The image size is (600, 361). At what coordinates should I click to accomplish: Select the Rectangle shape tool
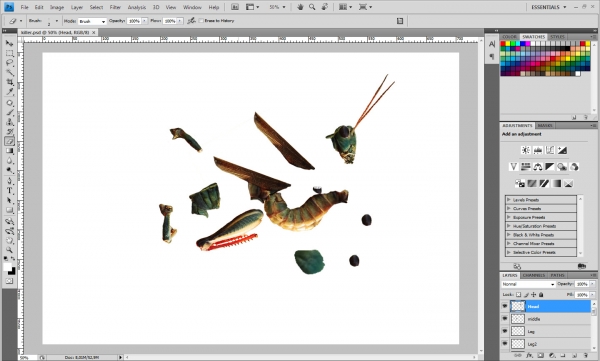point(9,210)
